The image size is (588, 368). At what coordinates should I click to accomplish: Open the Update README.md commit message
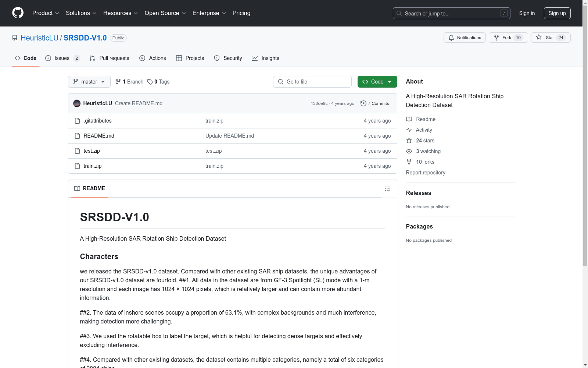(x=230, y=136)
